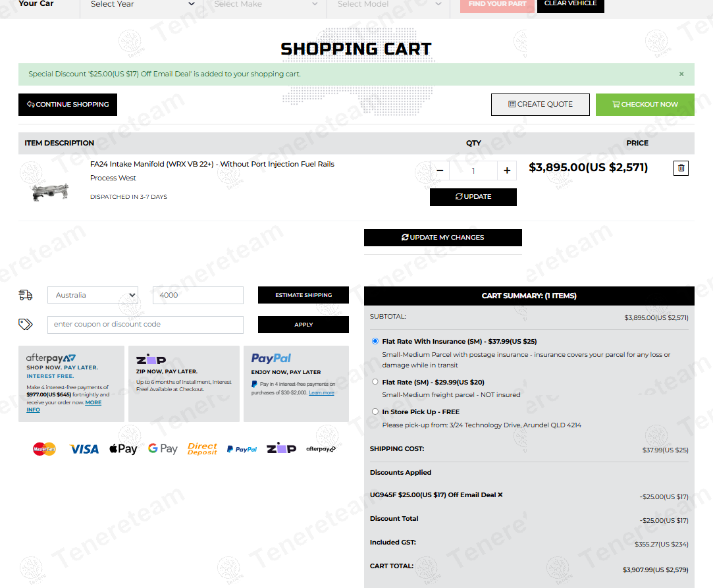713x588 pixels.
Task: Choose the Flat Rate (SM) uninsured shipping option
Action: (375, 382)
